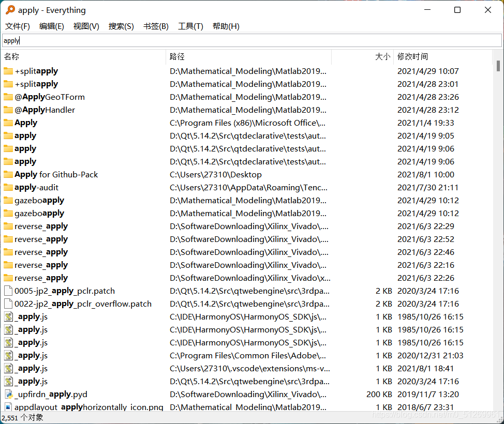Click script icon of _apply.js in .vscode path
This screenshot has width=504, height=424.
pyautogui.click(x=8, y=368)
